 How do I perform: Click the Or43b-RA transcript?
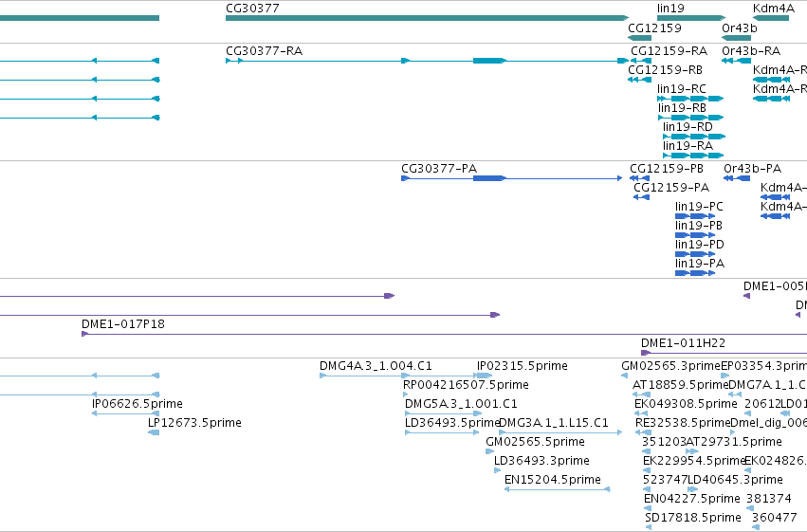[x=737, y=61]
